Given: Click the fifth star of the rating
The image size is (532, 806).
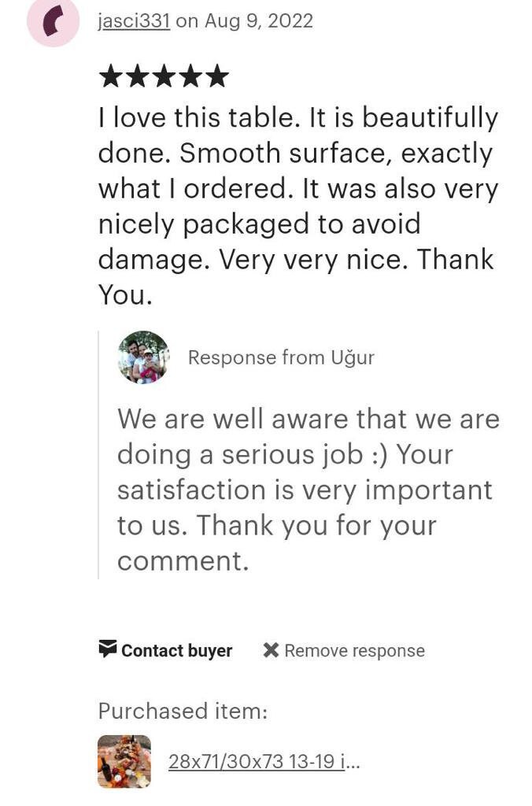Looking at the screenshot, I should [217, 76].
